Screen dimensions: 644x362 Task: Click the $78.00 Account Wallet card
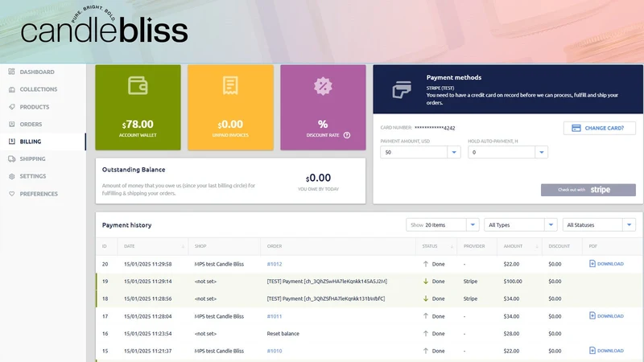(138, 108)
